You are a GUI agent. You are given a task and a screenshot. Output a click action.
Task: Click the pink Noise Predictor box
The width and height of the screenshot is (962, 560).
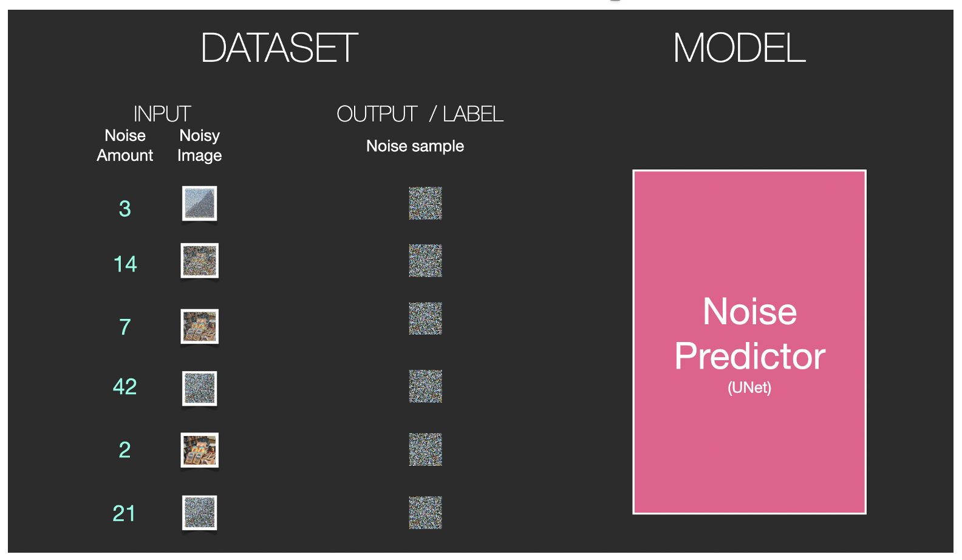click(749, 342)
